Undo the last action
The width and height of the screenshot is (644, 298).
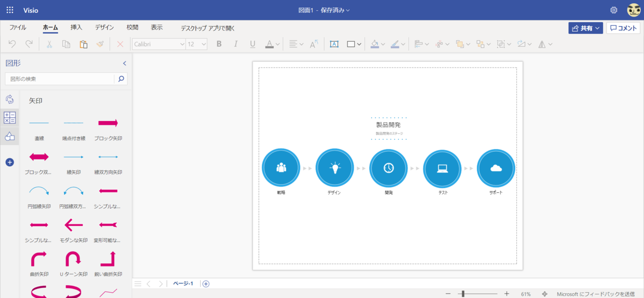12,44
